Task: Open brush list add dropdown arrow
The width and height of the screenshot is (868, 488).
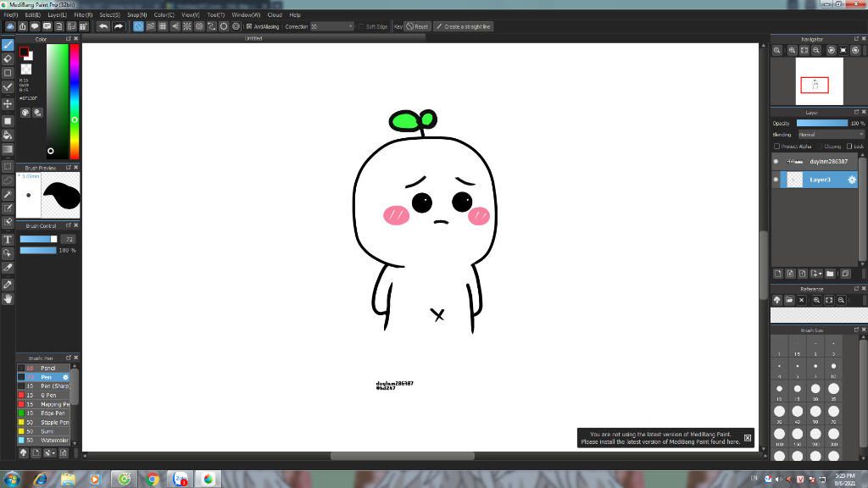Action: [x=53, y=452]
